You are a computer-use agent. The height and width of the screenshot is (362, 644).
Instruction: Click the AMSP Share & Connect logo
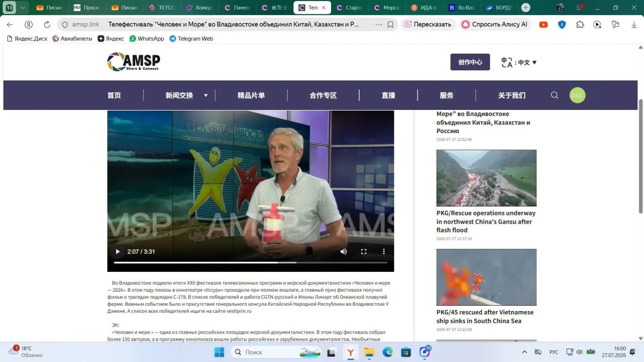[134, 62]
